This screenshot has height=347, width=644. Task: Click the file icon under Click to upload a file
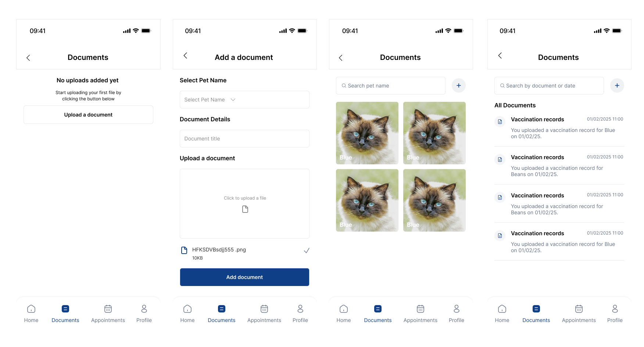click(x=245, y=209)
